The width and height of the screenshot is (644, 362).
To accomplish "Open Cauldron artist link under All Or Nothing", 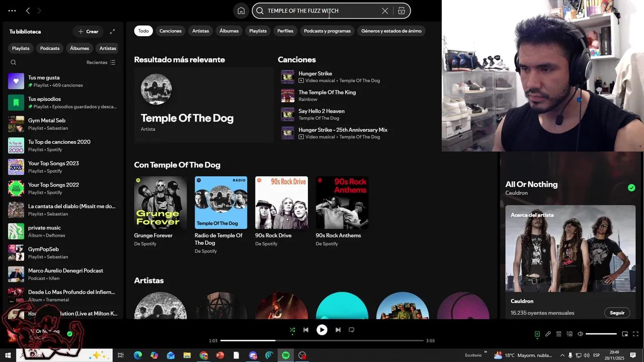I will click(516, 193).
